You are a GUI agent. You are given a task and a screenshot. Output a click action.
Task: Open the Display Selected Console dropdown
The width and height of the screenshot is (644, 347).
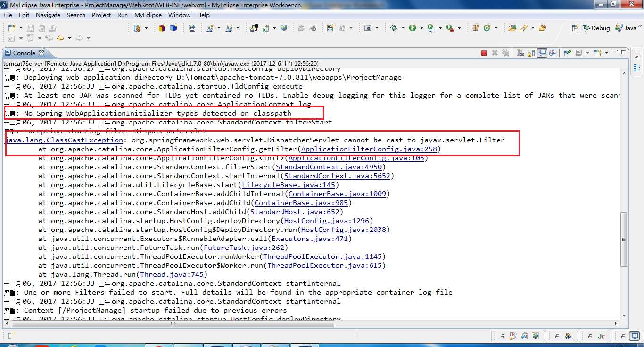click(x=587, y=53)
